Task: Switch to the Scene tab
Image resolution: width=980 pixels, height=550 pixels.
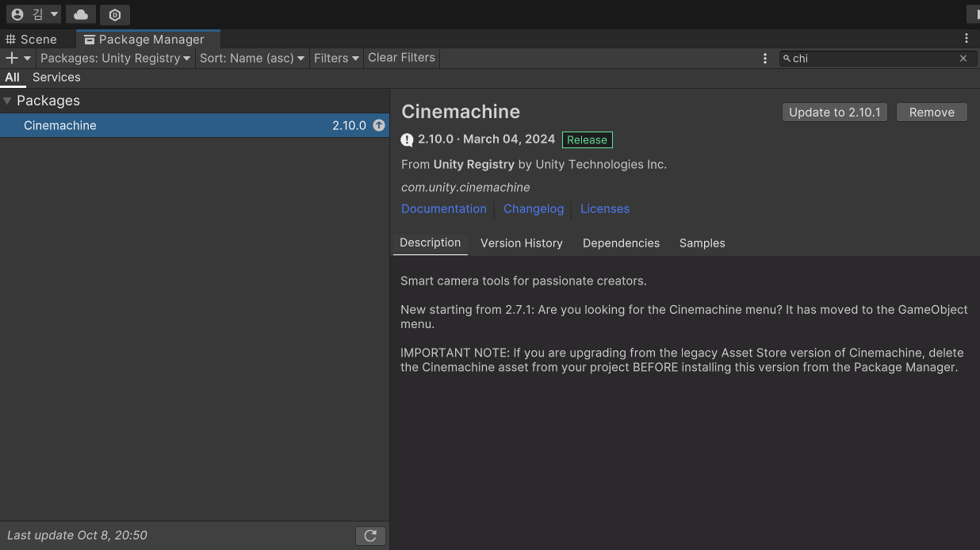Action: tap(32, 39)
